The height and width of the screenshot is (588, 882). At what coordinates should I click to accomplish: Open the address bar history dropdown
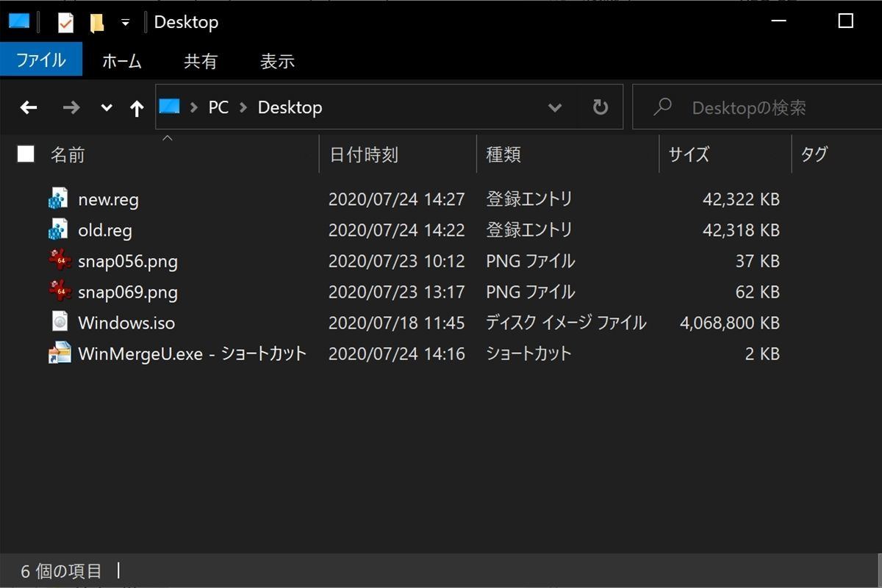[555, 108]
